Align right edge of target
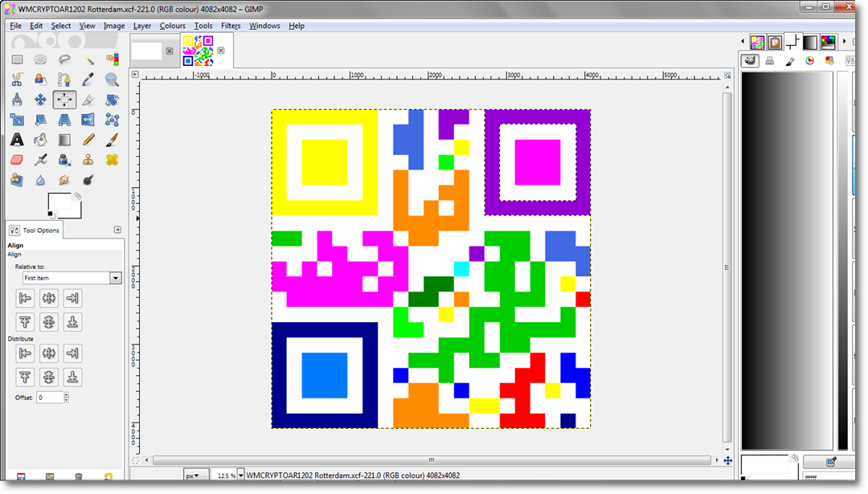The height and width of the screenshot is (494, 868). point(72,298)
